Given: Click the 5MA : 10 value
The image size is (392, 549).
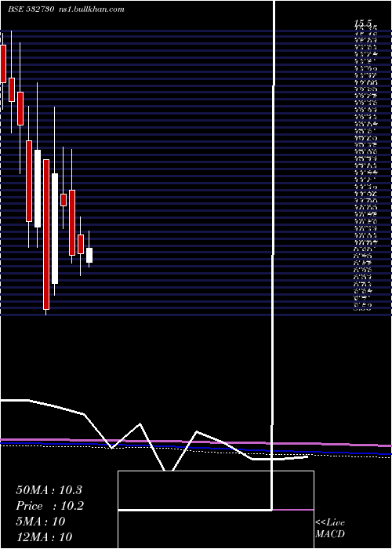Looking at the screenshot, I should [41, 522].
